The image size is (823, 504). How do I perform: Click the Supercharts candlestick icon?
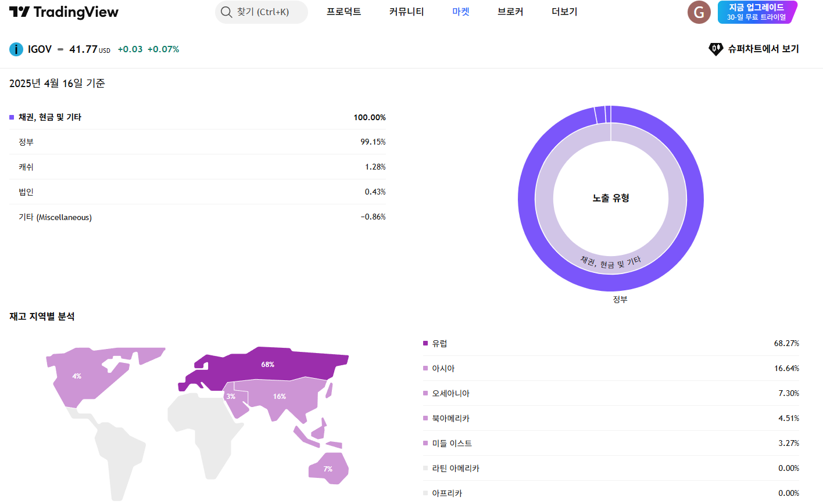coord(715,49)
